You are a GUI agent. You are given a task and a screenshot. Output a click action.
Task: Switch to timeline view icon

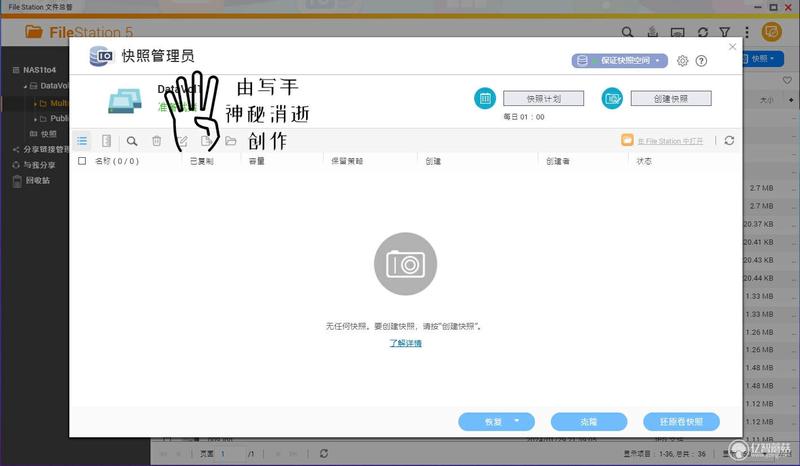point(106,141)
